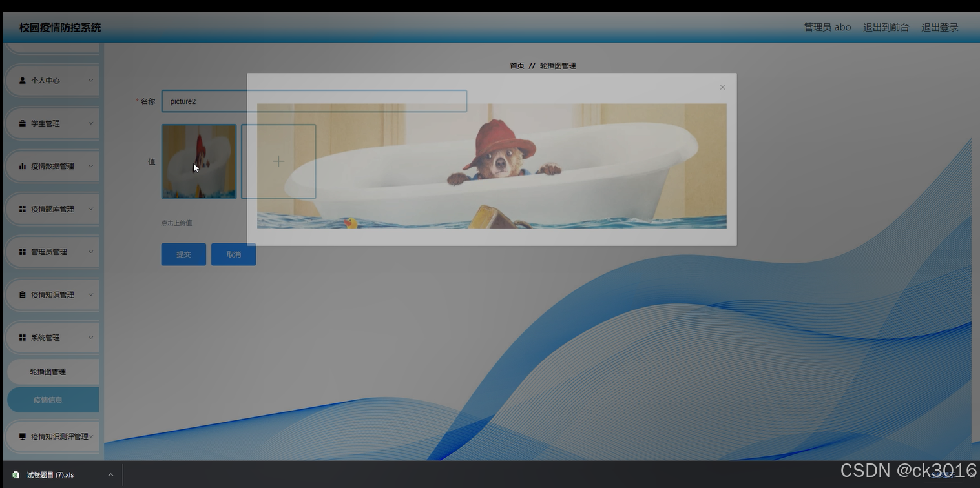Click the grid icon beside 系统管理
Image resolution: width=980 pixels, height=488 pixels.
[23, 338]
